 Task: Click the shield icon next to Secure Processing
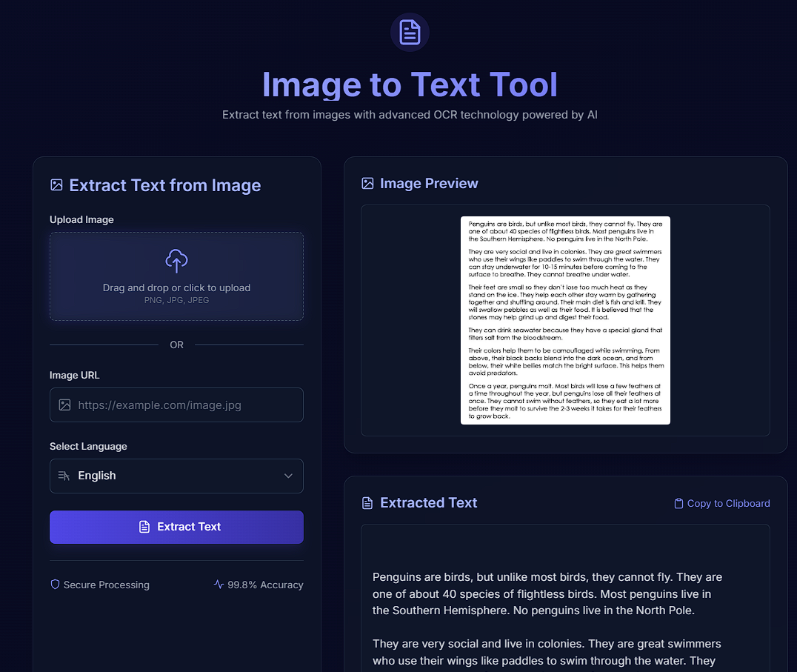click(x=55, y=585)
